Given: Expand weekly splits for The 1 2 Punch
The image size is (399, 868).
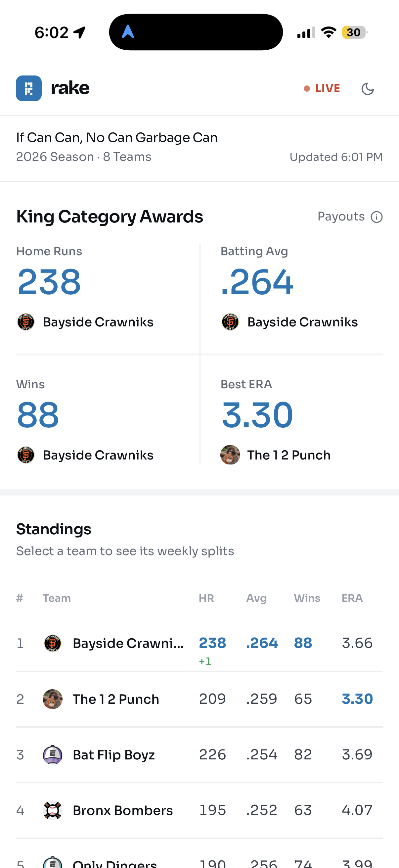Looking at the screenshot, I should click(x=199, y=699).
